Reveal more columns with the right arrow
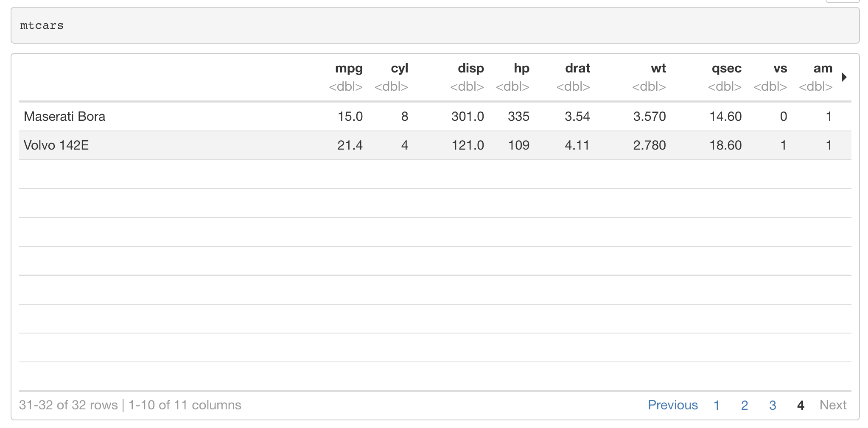Image resolution: width=868 pixels, height=428 pixels. pyautogui.click(x=845, y=77)
